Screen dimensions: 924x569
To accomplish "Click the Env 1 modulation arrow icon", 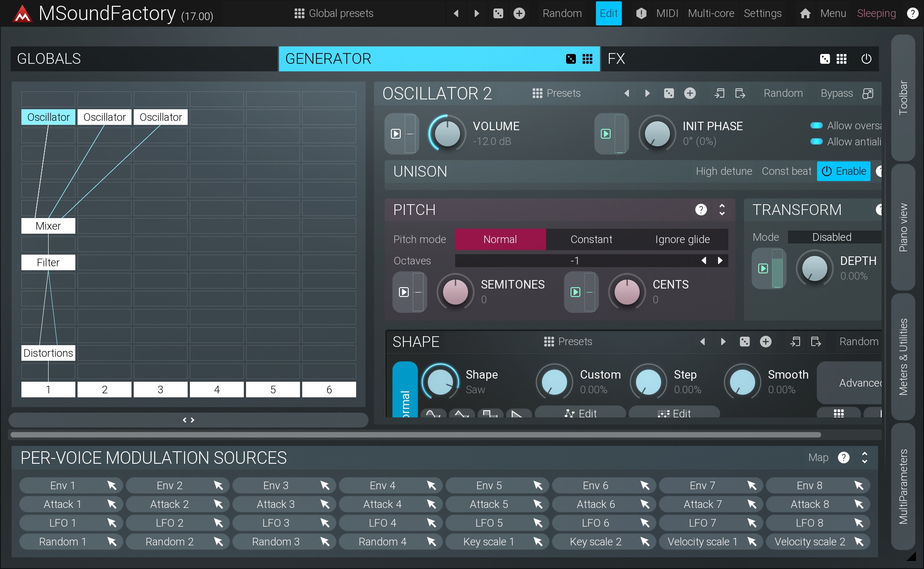I will click(111, 486).
